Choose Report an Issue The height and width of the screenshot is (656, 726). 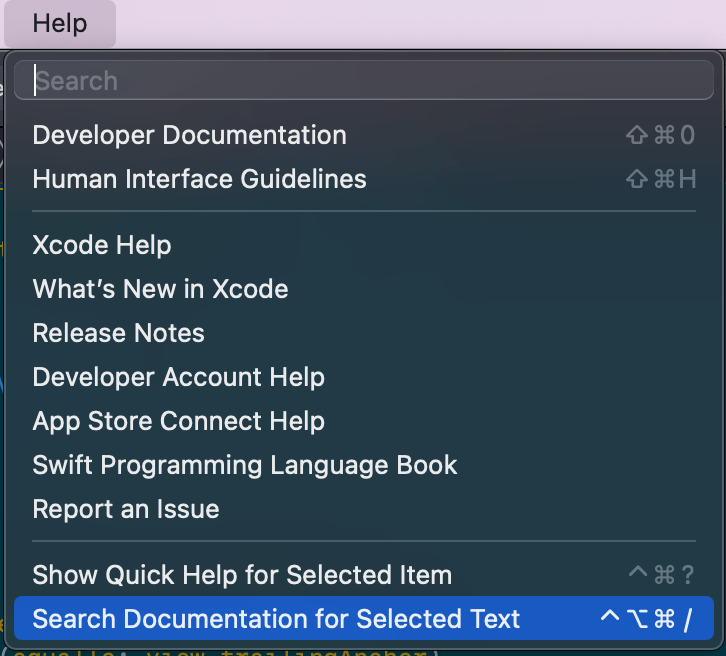click(x=126, y=509)
